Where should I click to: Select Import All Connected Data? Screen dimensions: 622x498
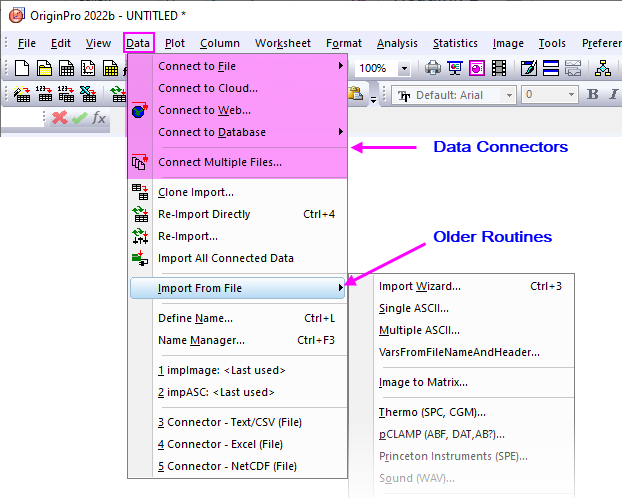coord(237,258)
